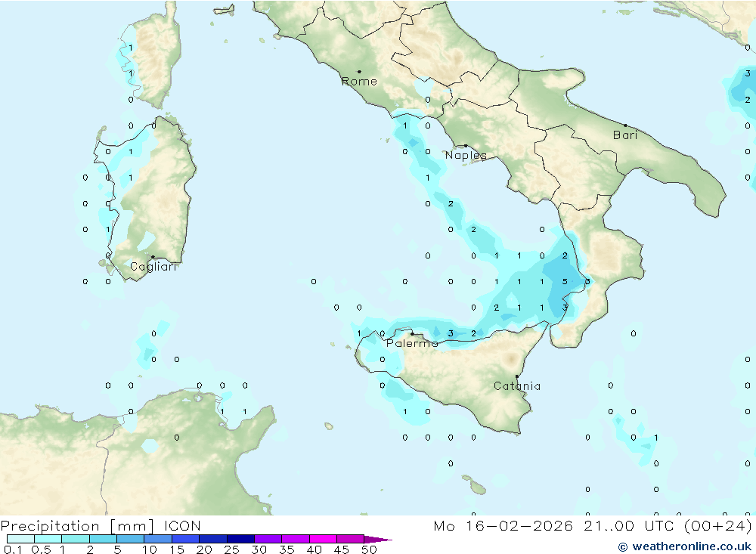The height and width of the screenshot is (554, 756).
Task: Pick the 10–15 mm legend swatch
Action: 158,539
